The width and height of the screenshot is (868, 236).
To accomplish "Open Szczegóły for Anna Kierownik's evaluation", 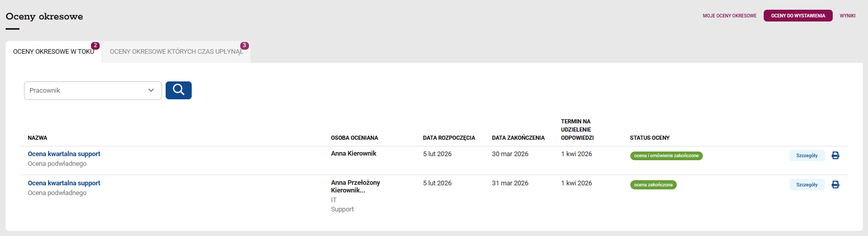I will coord(807,156).
